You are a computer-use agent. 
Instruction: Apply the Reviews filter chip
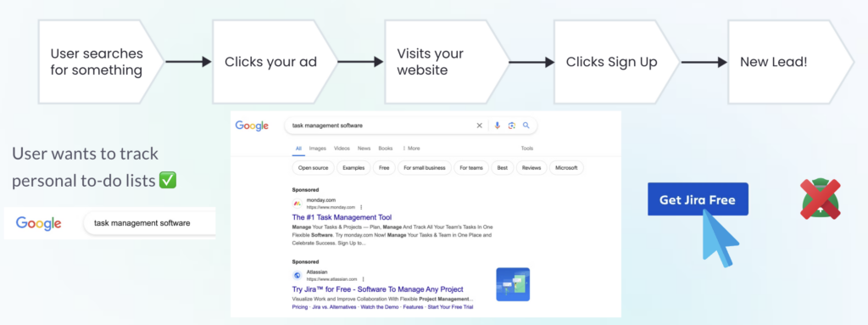[531, 167]
